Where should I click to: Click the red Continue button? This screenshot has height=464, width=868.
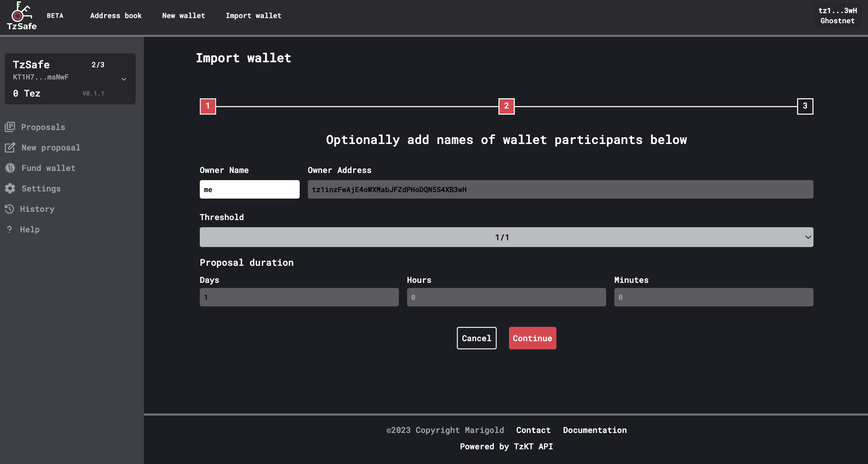click(x=533, y=338)
